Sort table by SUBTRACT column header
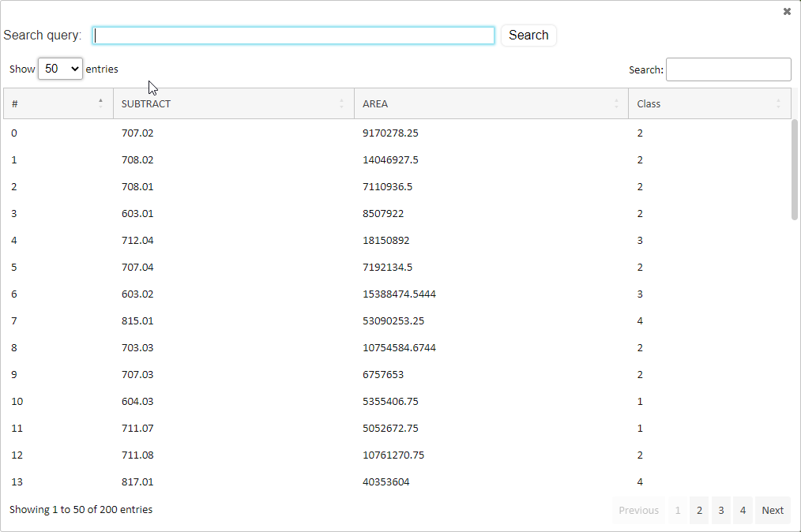 pyautogui.click(x=234, y=103)
